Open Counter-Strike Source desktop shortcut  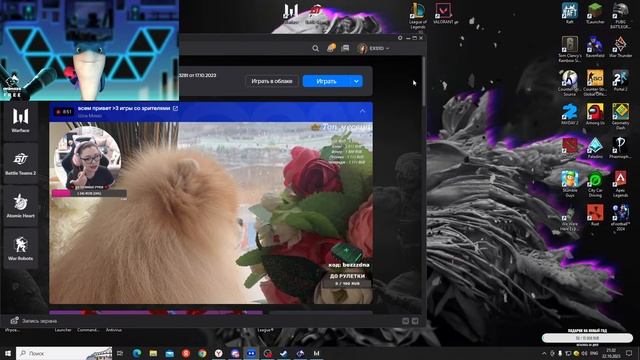[x=570, y=83]
